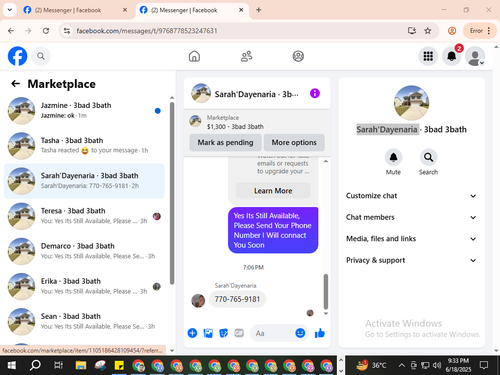Go back using Marketplace back arrow

coord(15,84)
